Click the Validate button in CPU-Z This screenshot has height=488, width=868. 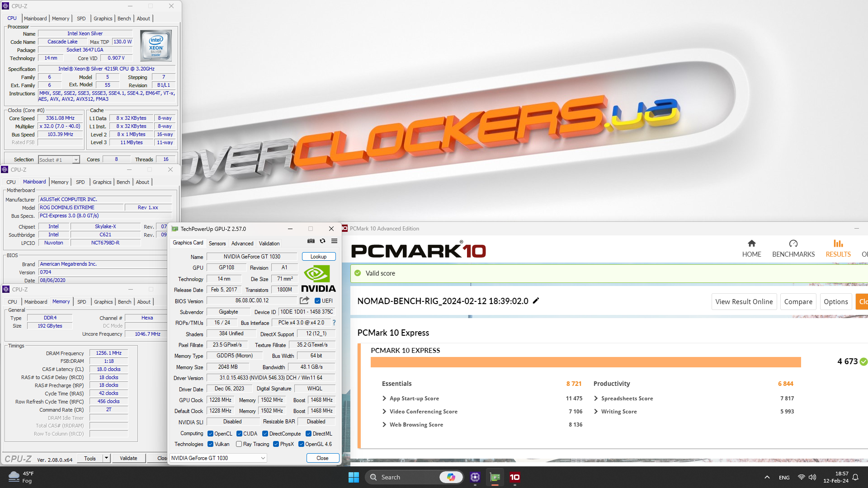tap(128, 458)
